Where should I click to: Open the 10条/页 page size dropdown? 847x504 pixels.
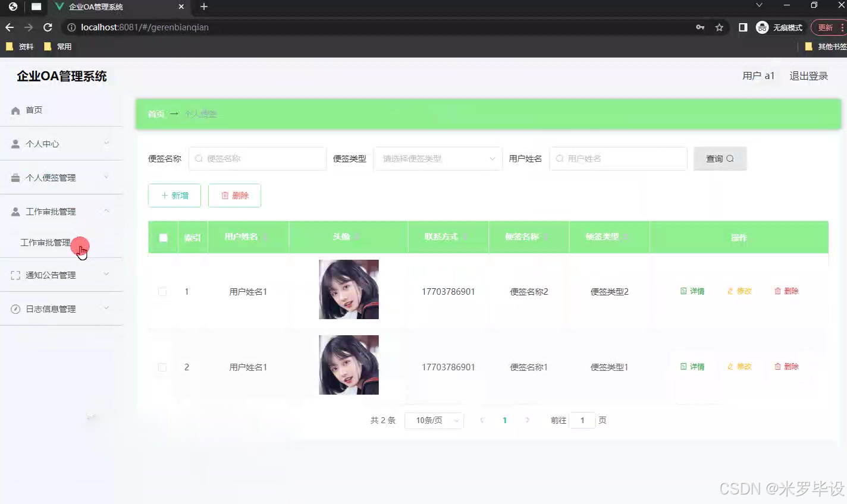pos(434,420)
